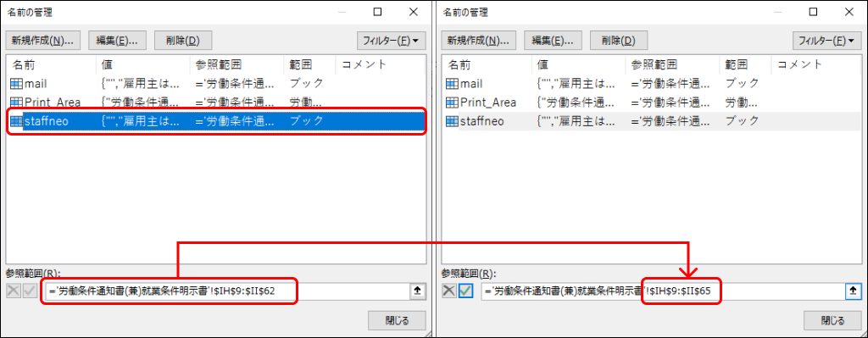Viewport: 868px width, 338px height.
Task: Click 参照範囲 input field in left dialog
Action: (x=227, y=291)
